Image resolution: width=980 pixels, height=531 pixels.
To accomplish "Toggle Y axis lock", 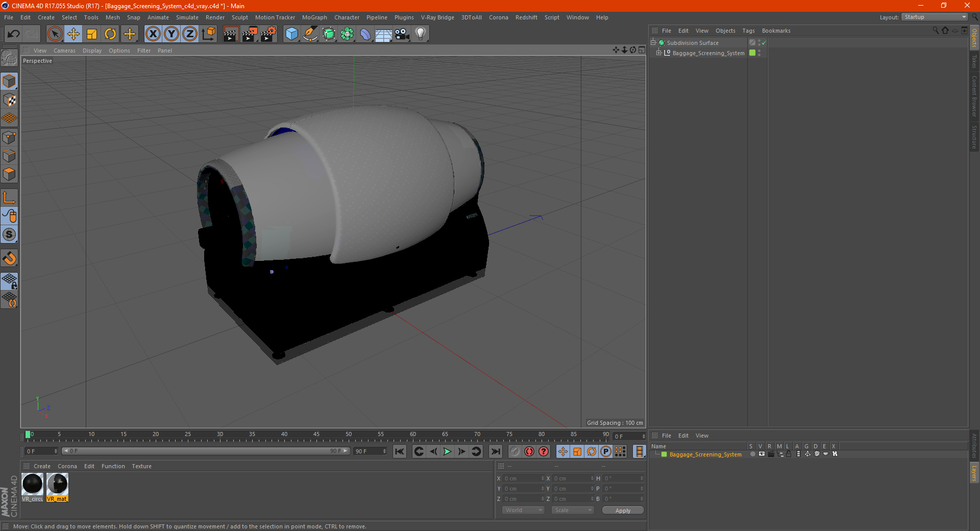I will pos(171,34).
